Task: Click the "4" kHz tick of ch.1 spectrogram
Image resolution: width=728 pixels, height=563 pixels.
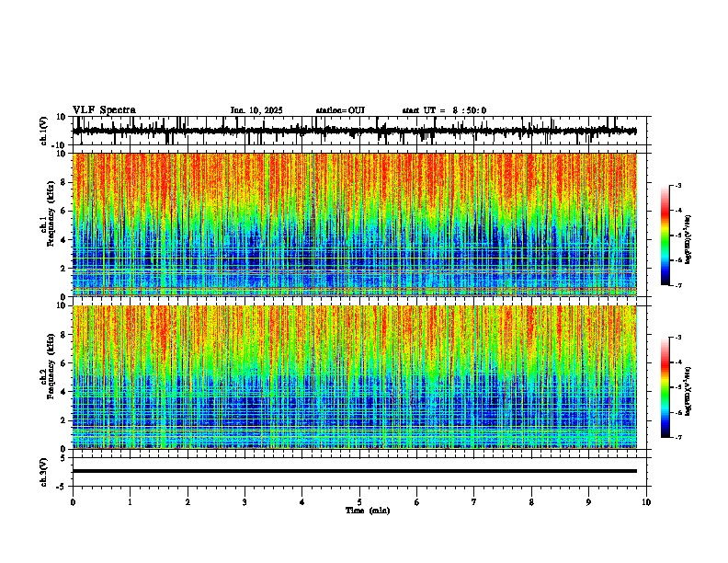Action: tap(63, 240)
